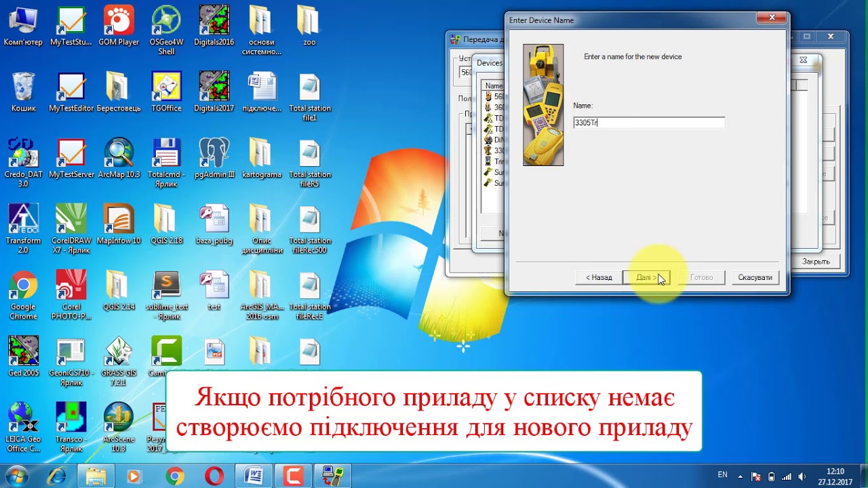Open the Digitals2017 desktop shortcut
Screen dimensions: 868x488
tap(214, 93)
